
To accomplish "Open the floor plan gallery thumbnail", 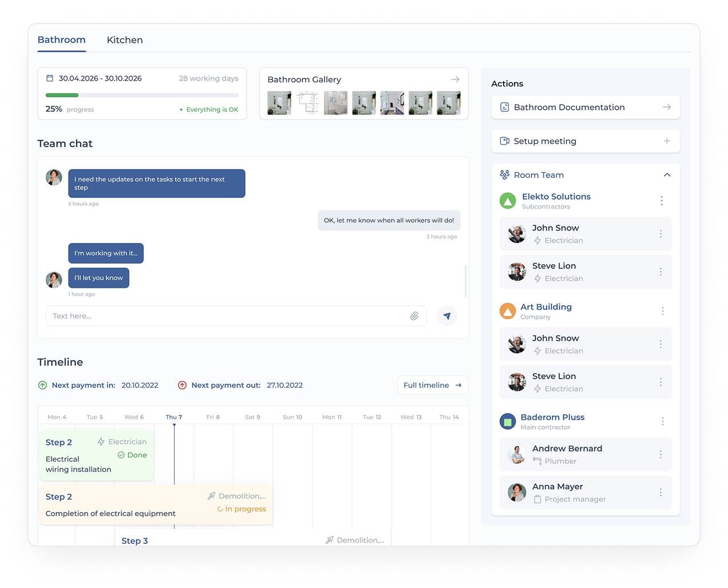I will (x=307, y=103).
